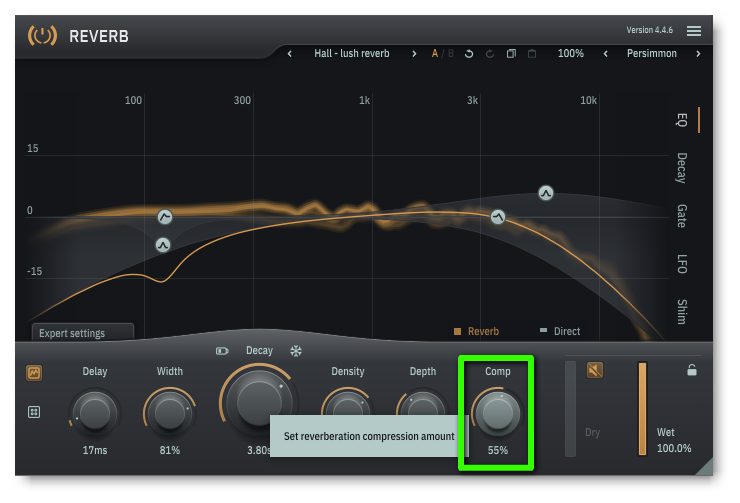Image resolution: width=740 pixels, height=503 pixels.
Task: Click the Density knob
Action: (348, 402)
